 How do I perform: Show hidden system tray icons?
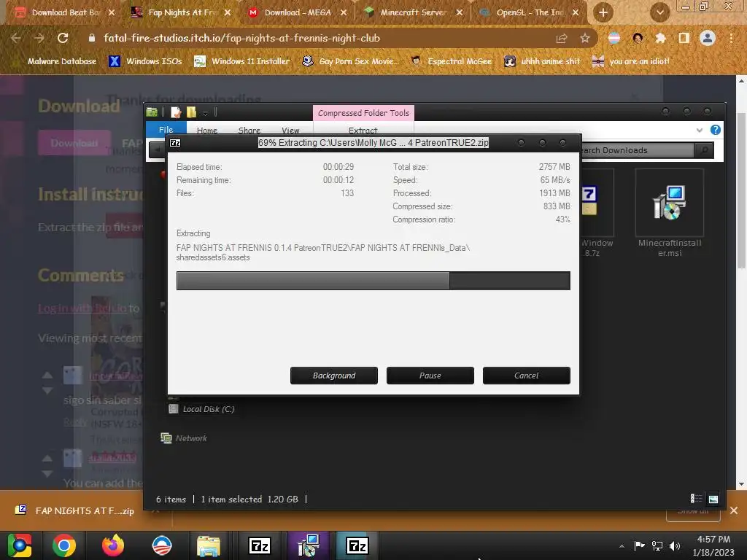(x=622, y=546)
